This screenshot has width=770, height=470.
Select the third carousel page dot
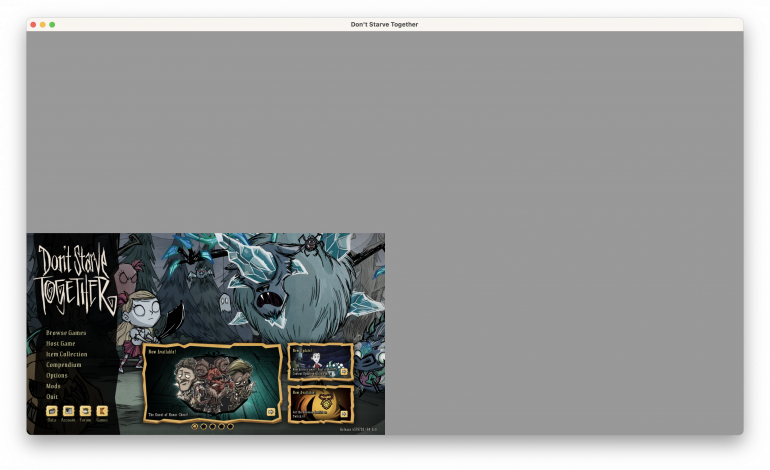point(212,426)
